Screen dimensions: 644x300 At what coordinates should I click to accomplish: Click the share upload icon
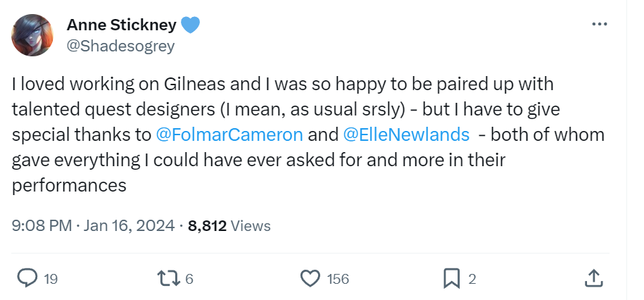point(593,278)
